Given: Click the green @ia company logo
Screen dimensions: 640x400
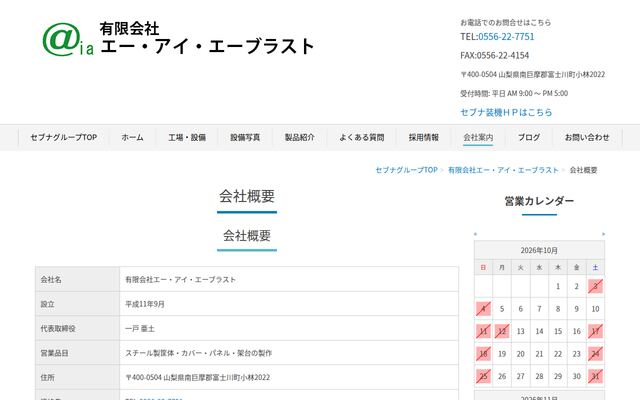Looking at the screenshot, I should click(68, 40).
